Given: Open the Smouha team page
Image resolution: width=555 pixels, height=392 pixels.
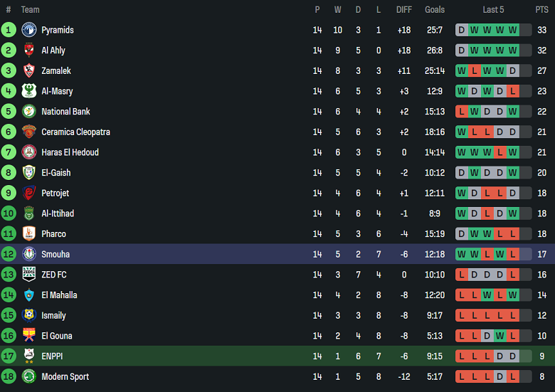Looking at the screenshot, I should point(55,254).
